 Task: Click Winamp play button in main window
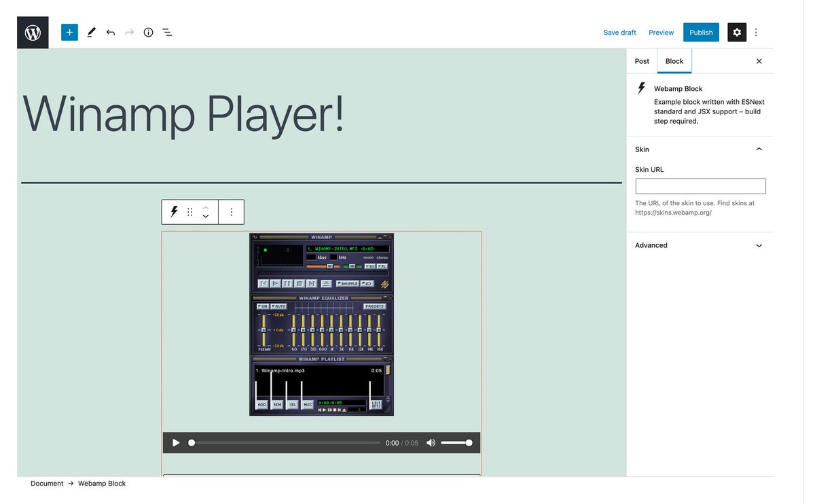pos(276,283)
